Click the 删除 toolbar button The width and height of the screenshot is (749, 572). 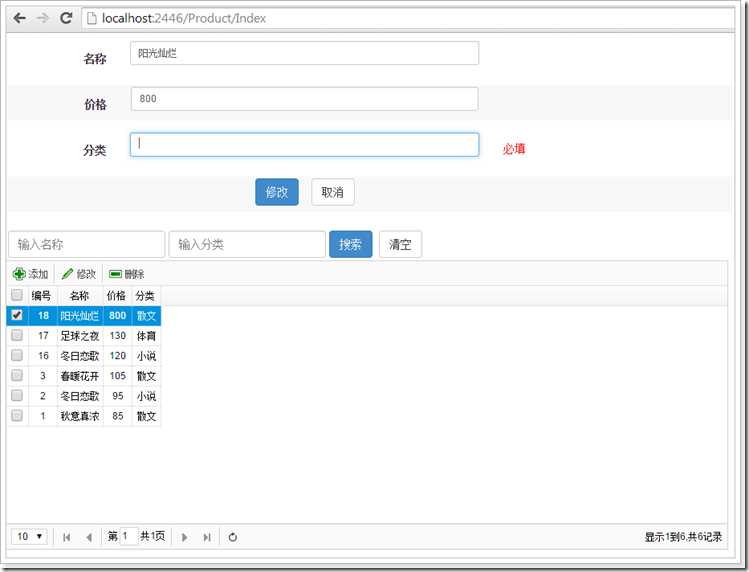click(126, 274)
